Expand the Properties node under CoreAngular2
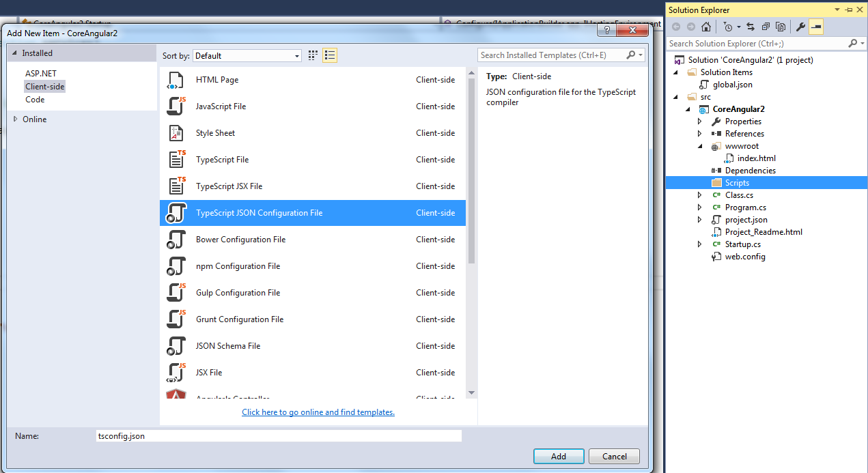 (699, 121)
